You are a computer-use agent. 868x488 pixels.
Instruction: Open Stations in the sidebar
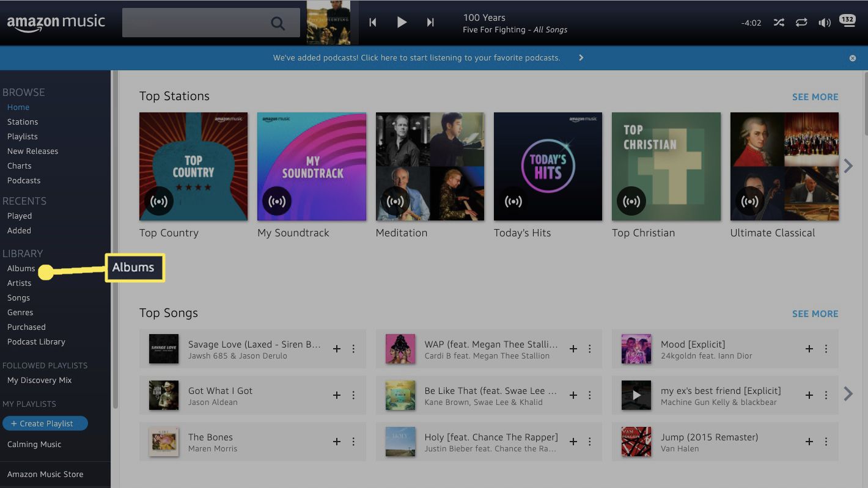(x=23, y=122)
